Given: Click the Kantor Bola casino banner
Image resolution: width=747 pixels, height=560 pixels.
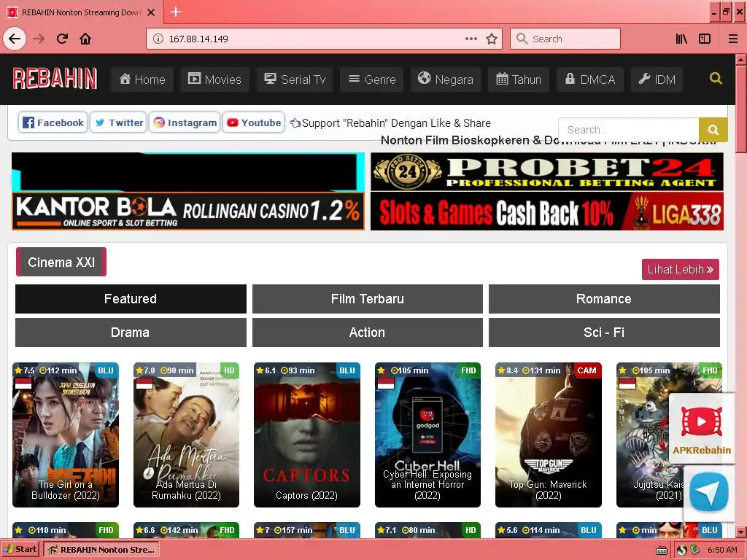Looking at the screenshot, I should coord(188,211).
